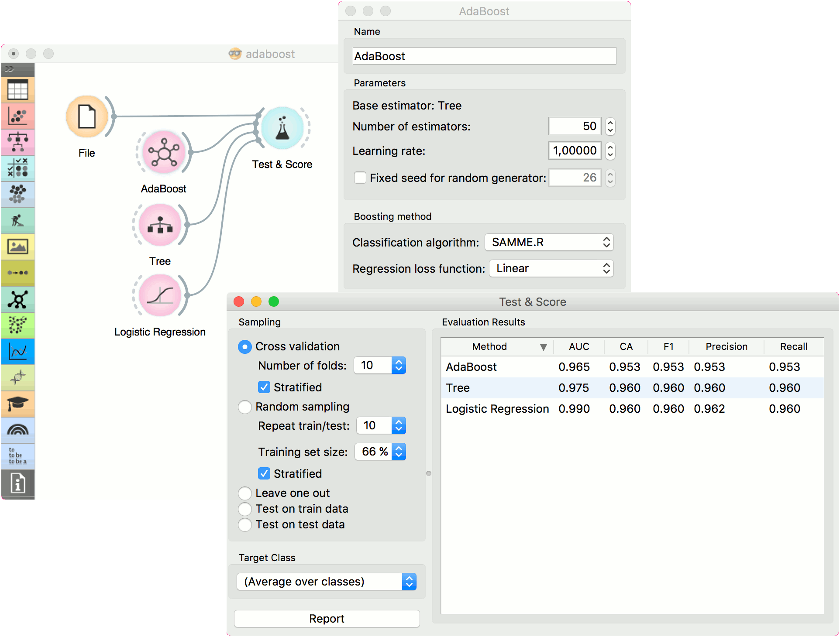Sort results by Precision column header

(x=726, y=347)
